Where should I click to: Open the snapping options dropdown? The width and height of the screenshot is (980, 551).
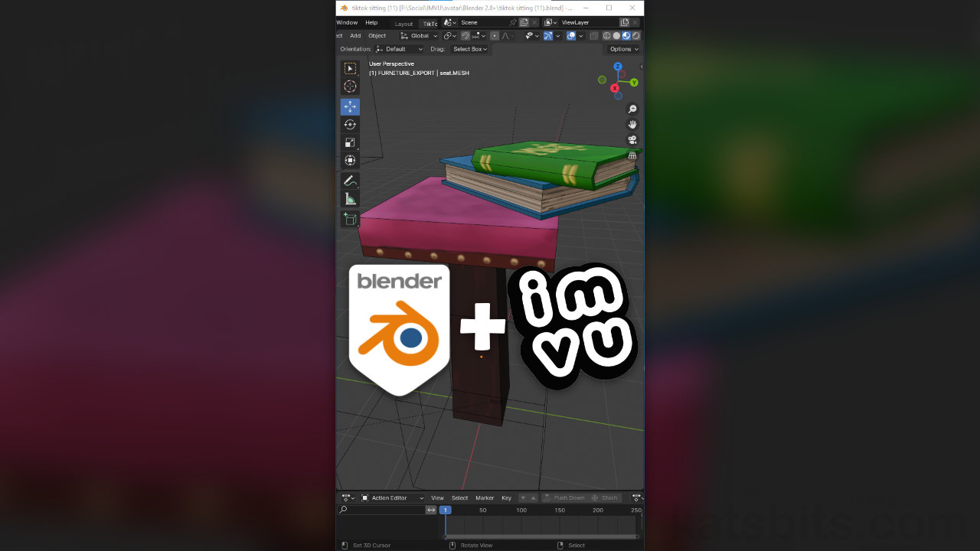(x=479, y=36)
